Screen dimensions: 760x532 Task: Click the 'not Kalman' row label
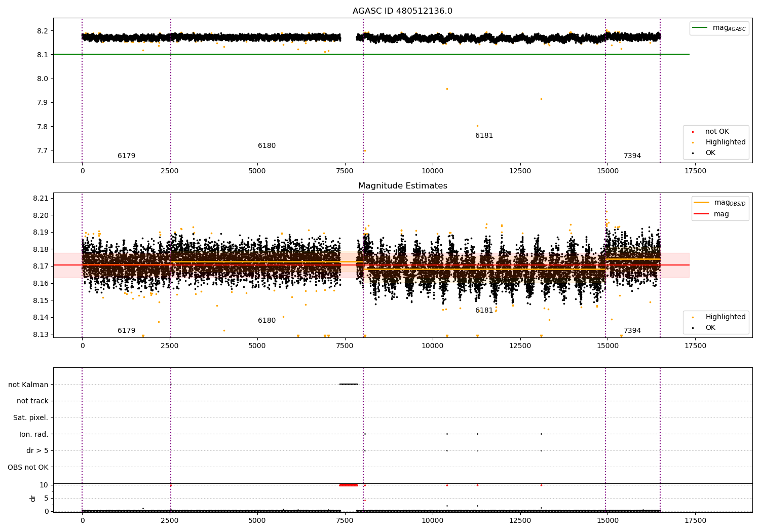tap(28, 385)
